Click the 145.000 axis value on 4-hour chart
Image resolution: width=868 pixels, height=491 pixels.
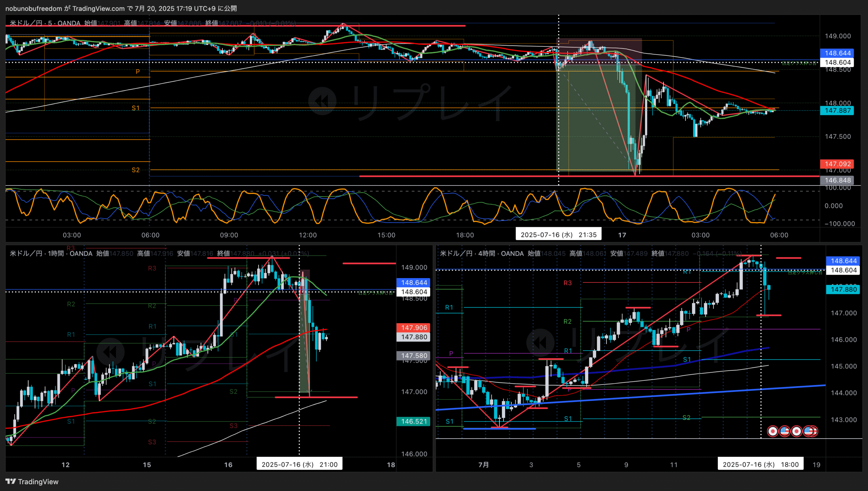(x=844, y=366)
